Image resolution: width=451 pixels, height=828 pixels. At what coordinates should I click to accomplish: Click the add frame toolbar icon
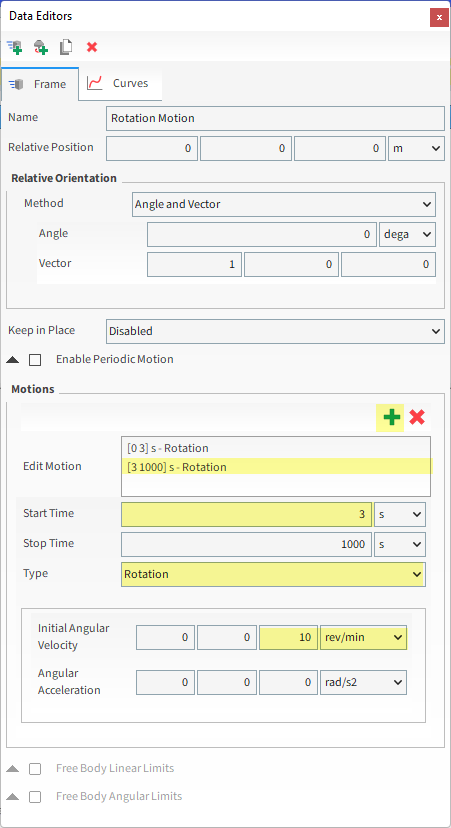tap(15, 48)
